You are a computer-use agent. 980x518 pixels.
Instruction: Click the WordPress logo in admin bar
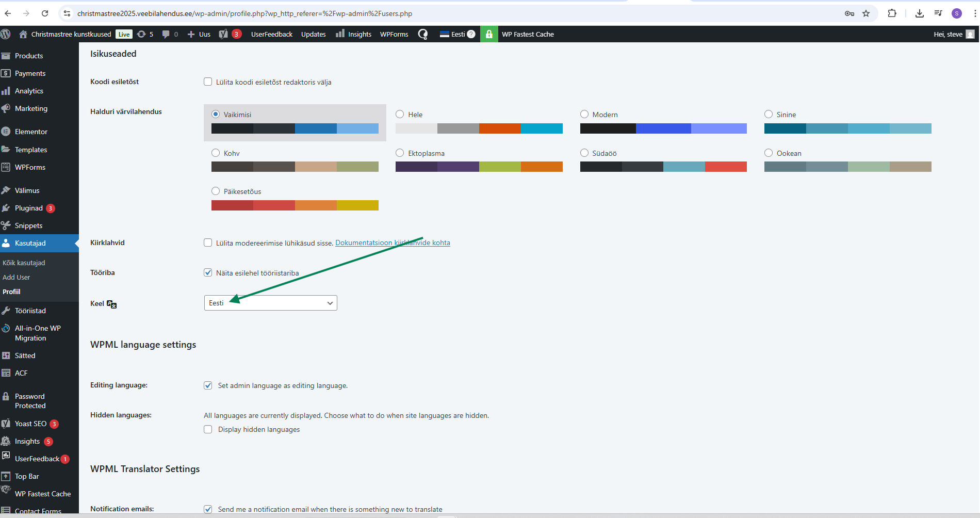pyautogui.click(x=6, y=34)
